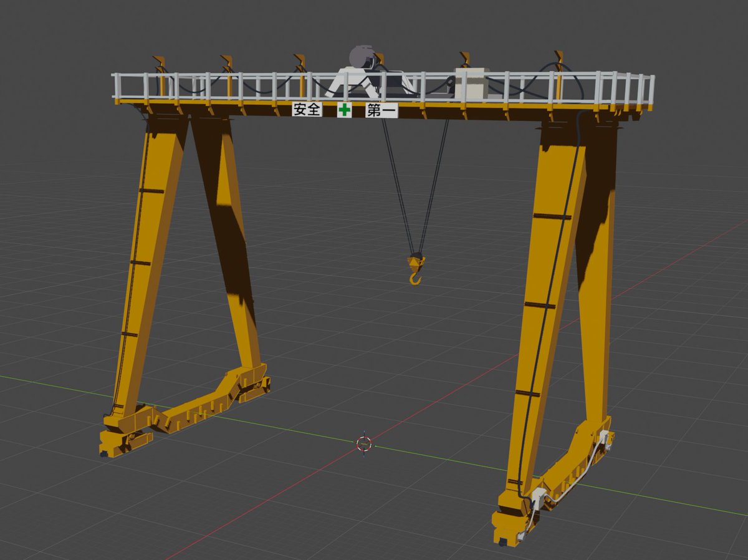Click the 3D cursor on the grid
Viewport: 748px width, 560px height.
(364, 443)
